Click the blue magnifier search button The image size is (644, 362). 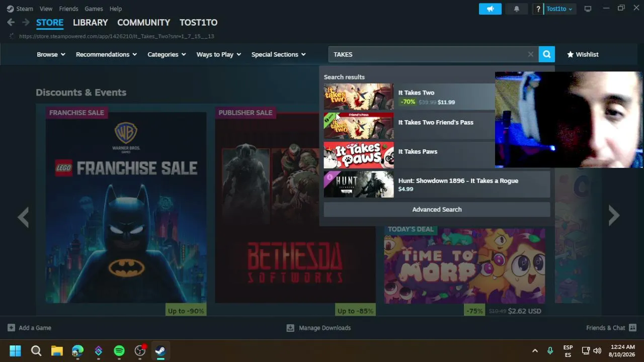click(x=546, y=54)
